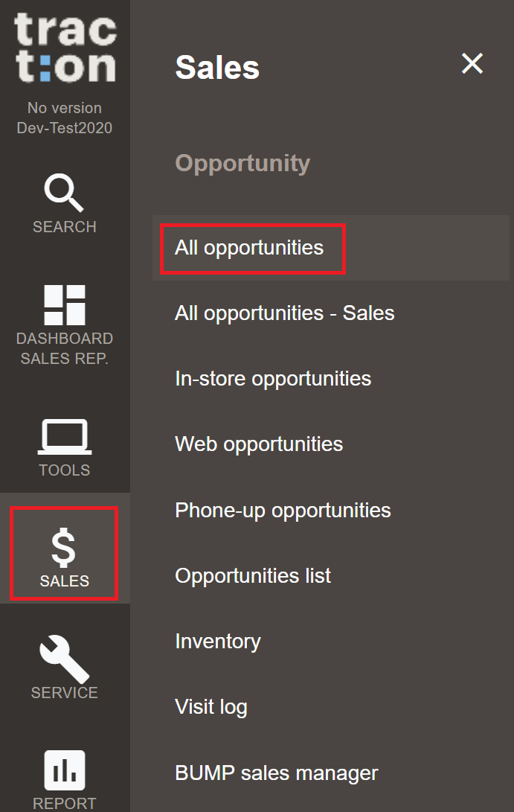Click the magnifying glass Search icon

click(64, 193)
